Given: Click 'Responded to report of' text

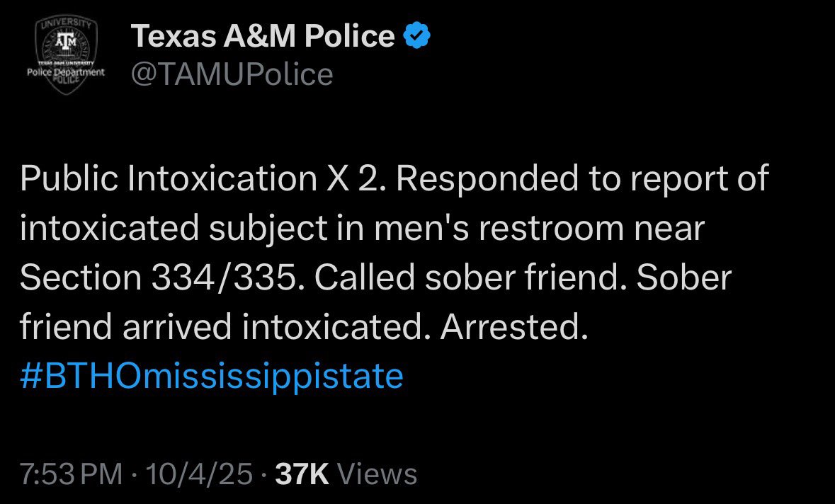Looking at the screenshot, I should (582, 180).
